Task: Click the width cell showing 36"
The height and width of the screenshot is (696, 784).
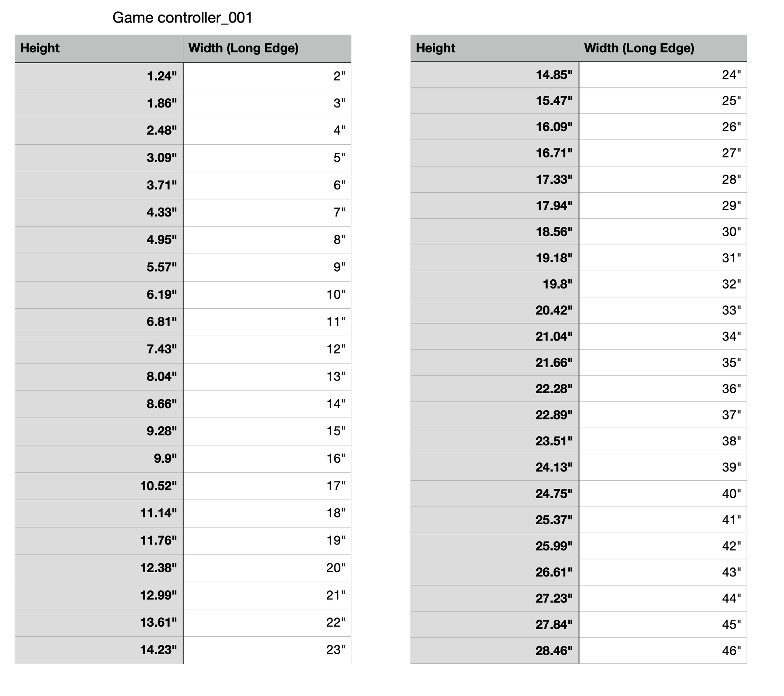Action: [662, 389]
